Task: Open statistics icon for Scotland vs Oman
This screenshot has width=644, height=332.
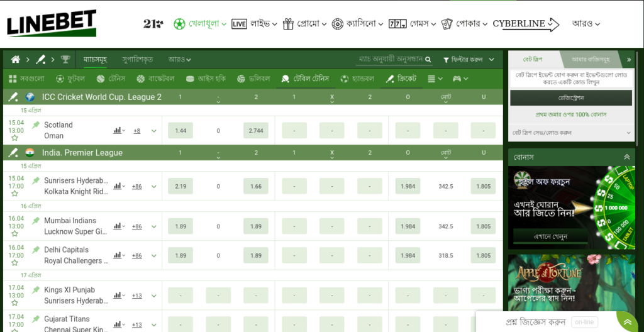Action: (x=119, y=130)
